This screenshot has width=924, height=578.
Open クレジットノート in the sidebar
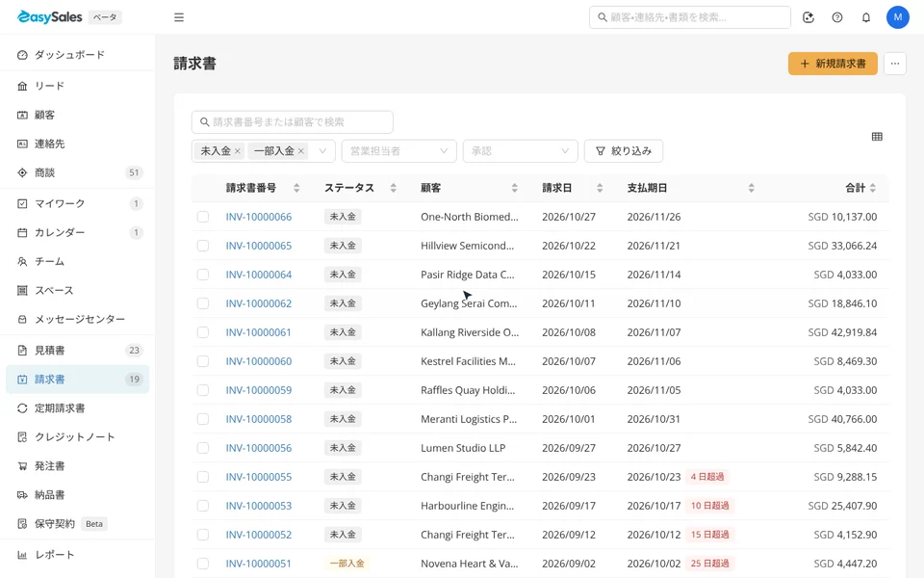[x=77, y=437]
